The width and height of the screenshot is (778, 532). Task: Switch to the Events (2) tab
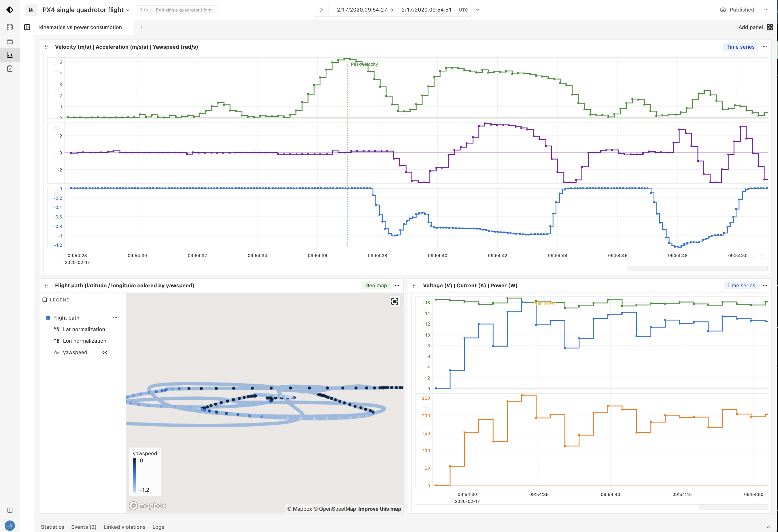tap(84, 527)
